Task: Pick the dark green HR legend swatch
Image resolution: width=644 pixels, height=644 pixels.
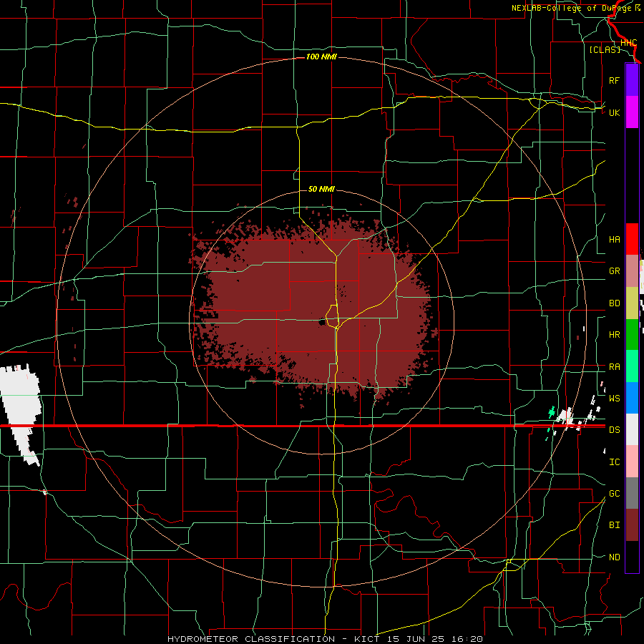Action: click(632, 335)
